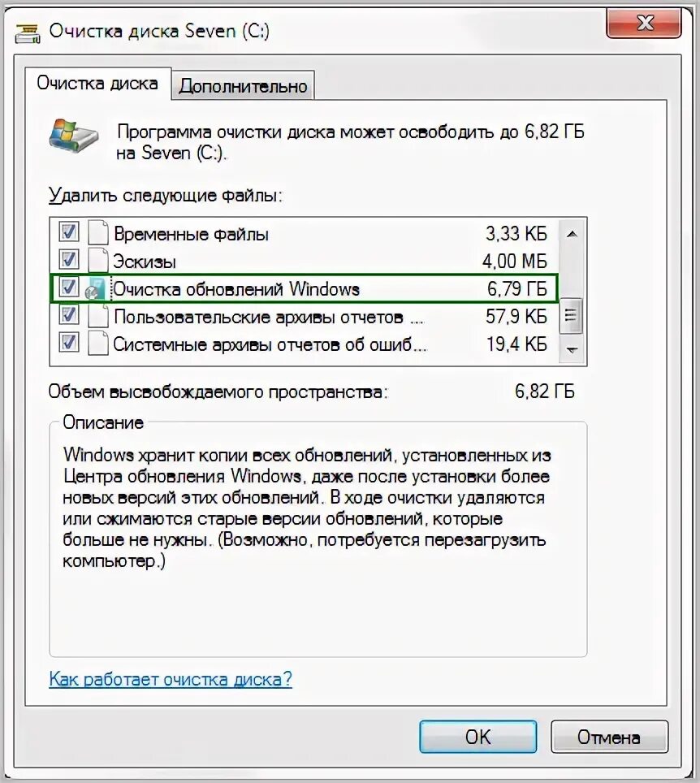Click the file list scroll down arrow
This screenshot has width=700, height=783.
(573, 349)
